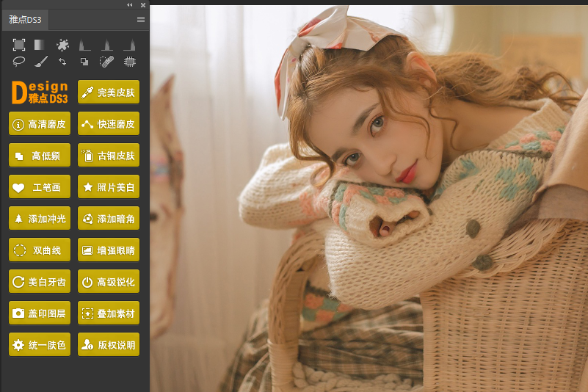The width and height of the screenshot is (588, 392).
Task: Click the 统一肤色 button
Action: [x=40, y=344]
